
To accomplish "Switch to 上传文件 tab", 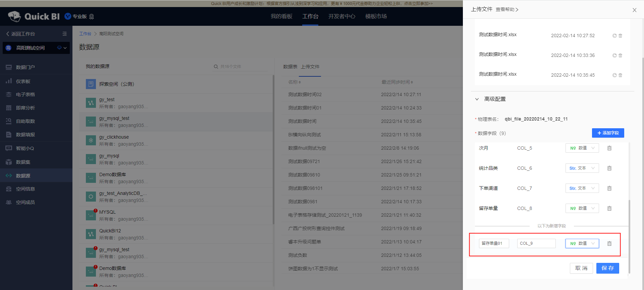I will point(310,67).
